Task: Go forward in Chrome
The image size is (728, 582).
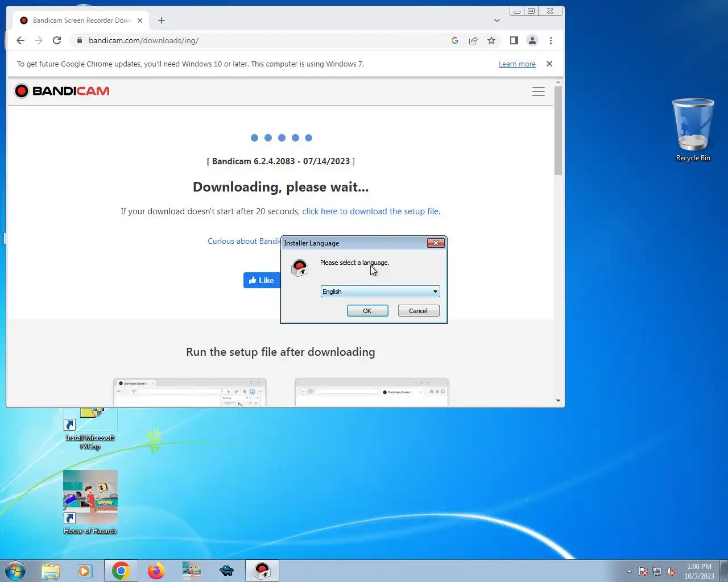Action: pyautogui.click(x=39, y=40)
